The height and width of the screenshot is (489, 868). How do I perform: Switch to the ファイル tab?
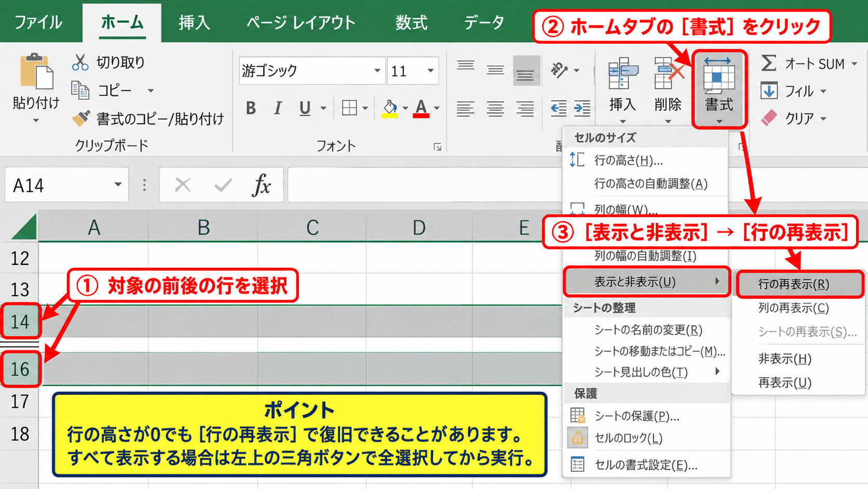[x=38, y=22]
